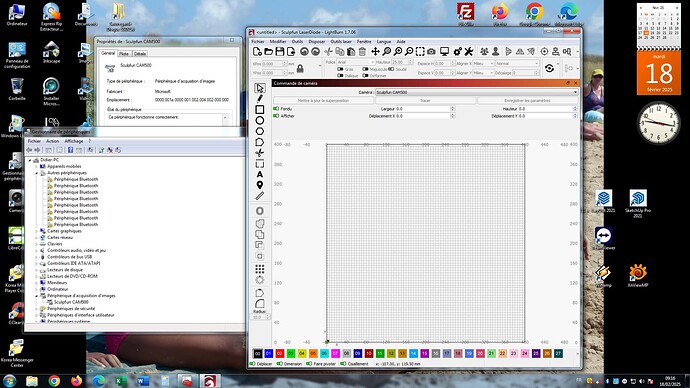690x388 pixels.
Task: Open device settings wrench-screwdriver icon
Action: coord(469,51)
